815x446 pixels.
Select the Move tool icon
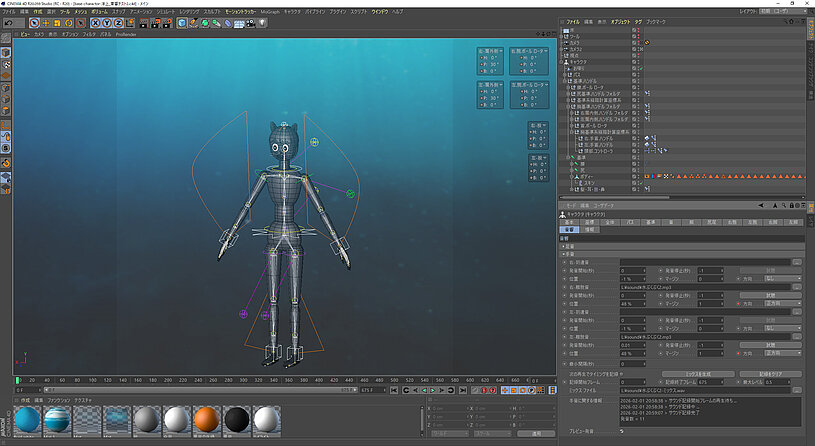tap(46, 21)
